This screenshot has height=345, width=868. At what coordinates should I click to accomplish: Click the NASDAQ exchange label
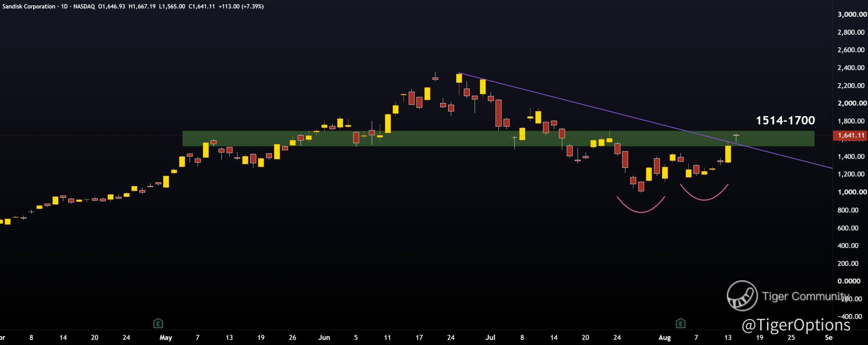point(84,6)
